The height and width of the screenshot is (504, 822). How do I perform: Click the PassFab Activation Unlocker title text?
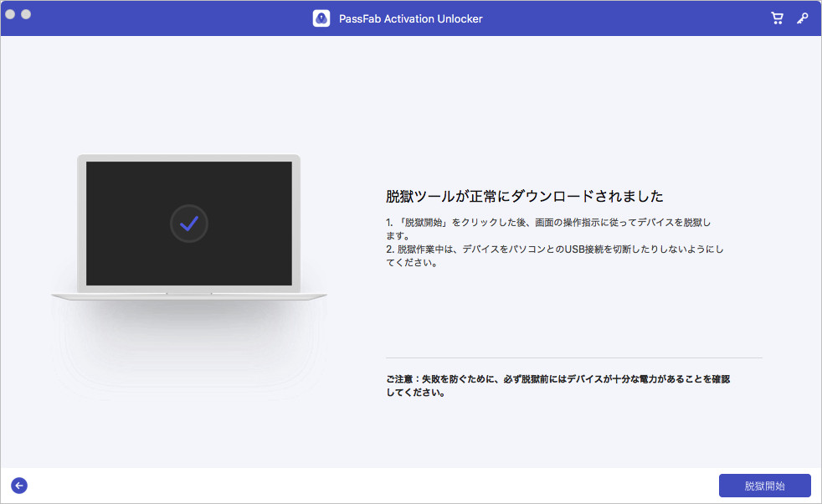pyautogui.click(x=410, y=19)
